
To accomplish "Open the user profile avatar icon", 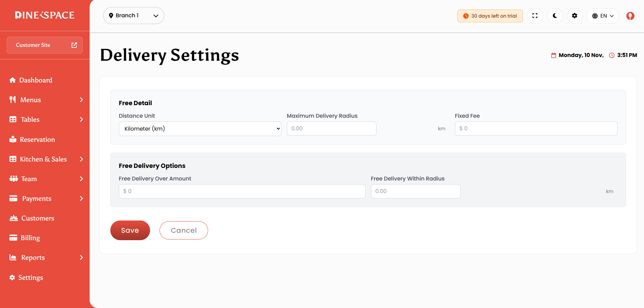I will pos(630,16).
